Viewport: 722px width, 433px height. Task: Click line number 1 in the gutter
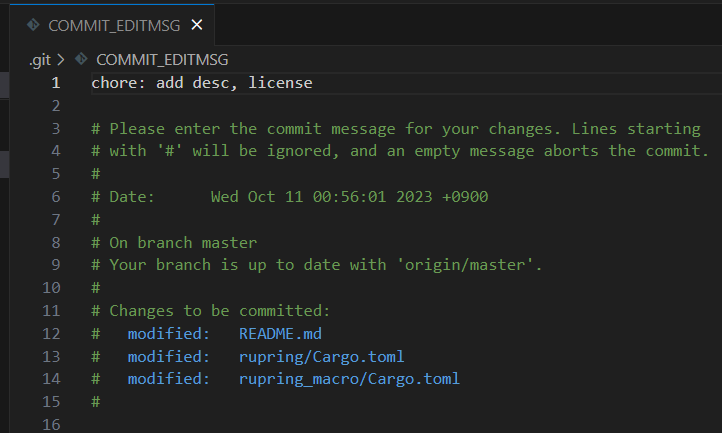(56, 83)
